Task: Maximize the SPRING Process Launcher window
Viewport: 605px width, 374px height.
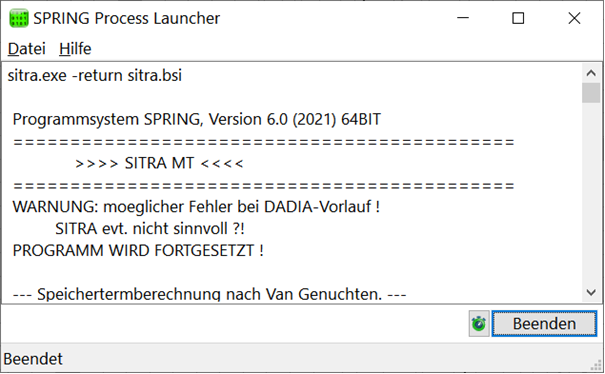Action: (518, 18)
